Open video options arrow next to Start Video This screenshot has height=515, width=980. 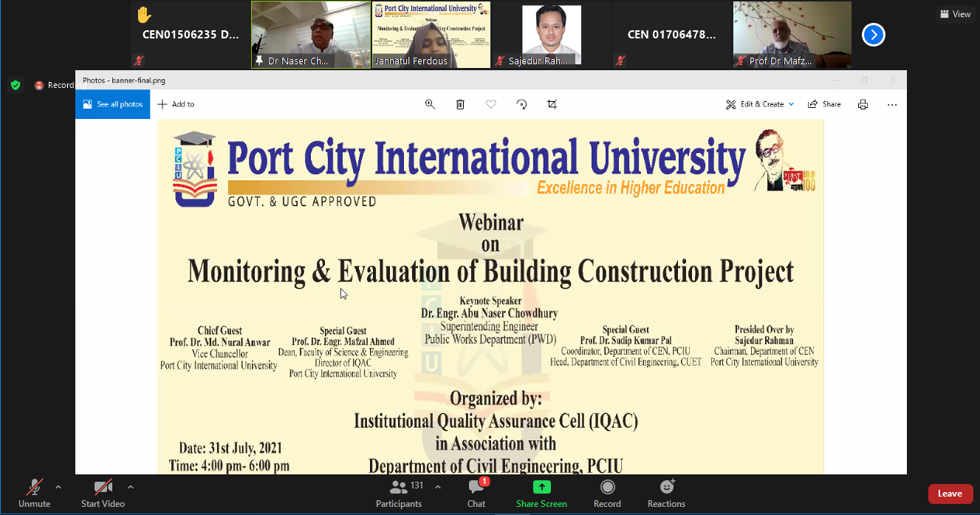coord(131,487)
